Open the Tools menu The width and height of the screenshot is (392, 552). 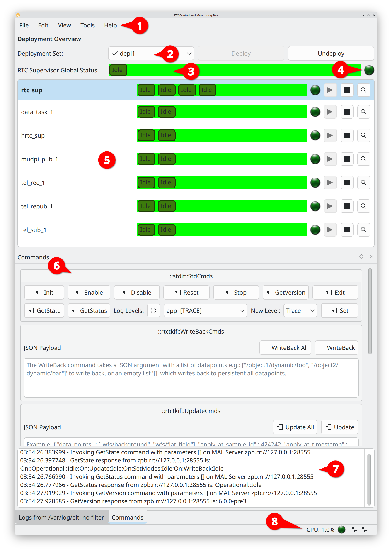[x=87, y=25]
